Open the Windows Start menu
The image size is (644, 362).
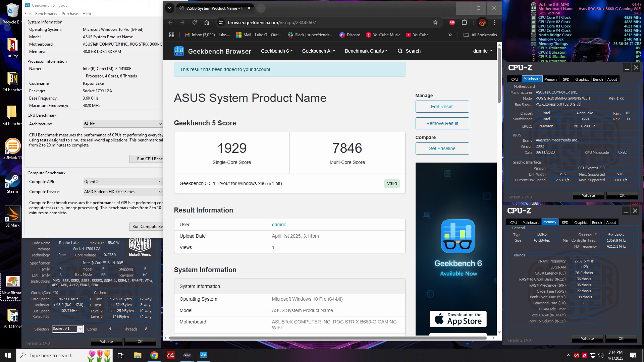(8, 355)
